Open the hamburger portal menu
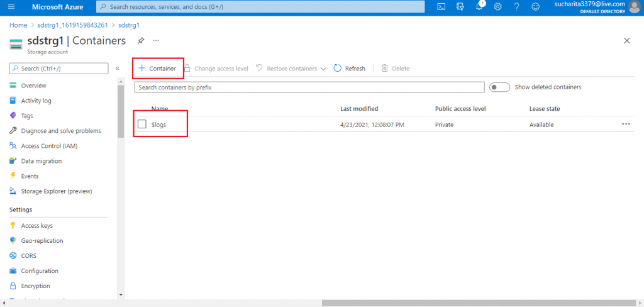 click(x=11, y=7)
